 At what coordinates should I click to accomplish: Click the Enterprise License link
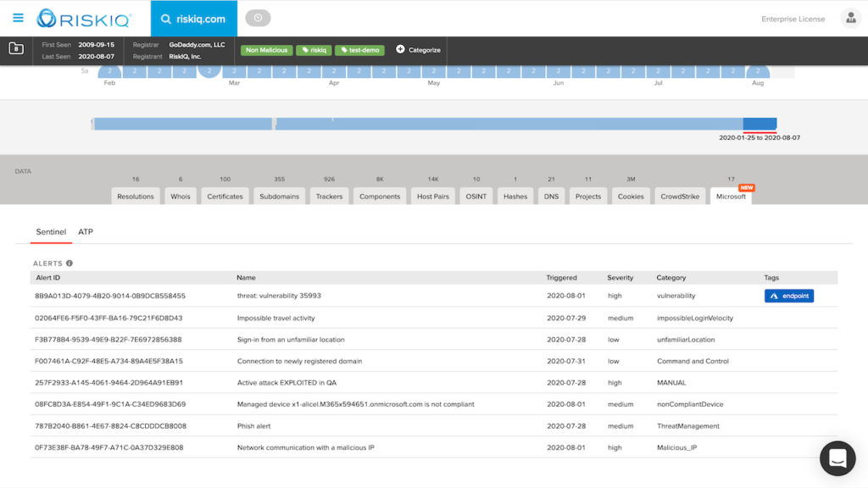793,19
